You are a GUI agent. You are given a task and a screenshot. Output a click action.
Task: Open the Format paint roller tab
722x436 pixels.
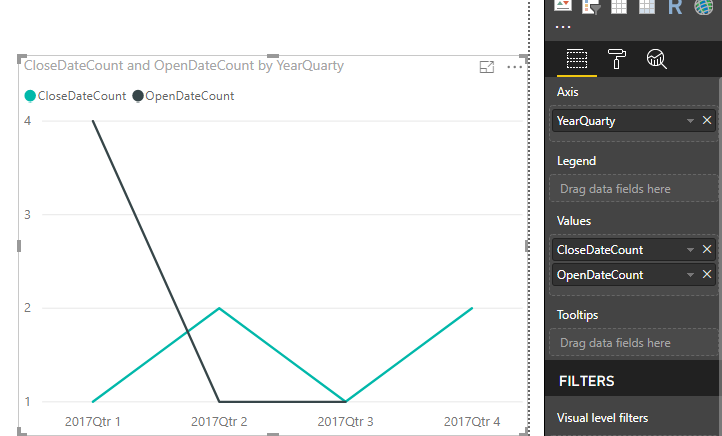pyautogui.click(x=617, y=59)
